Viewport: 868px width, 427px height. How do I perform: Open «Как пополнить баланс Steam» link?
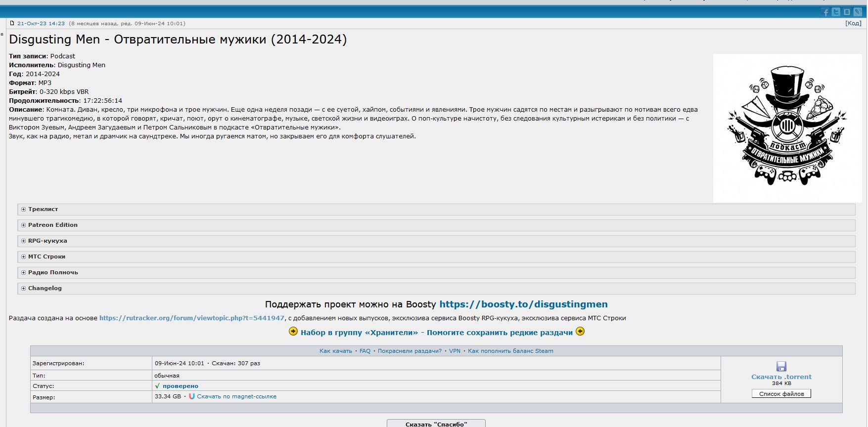coord(510,351)
